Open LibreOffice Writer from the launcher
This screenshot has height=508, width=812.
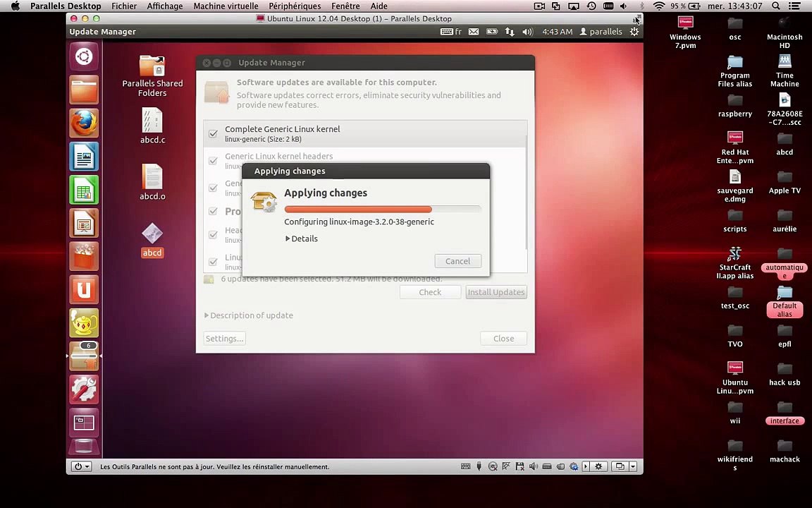(84, 157)
